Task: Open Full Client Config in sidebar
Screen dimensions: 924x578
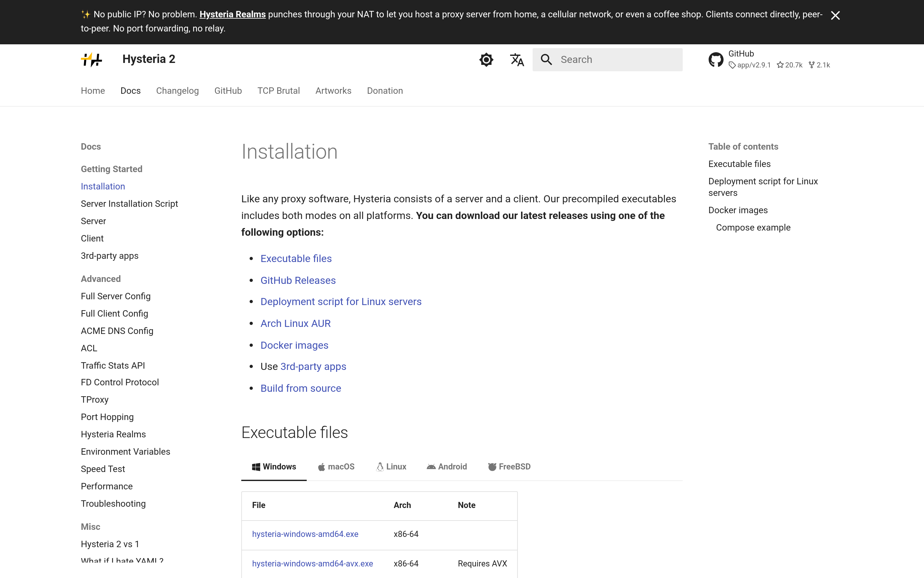Action: 115,313
